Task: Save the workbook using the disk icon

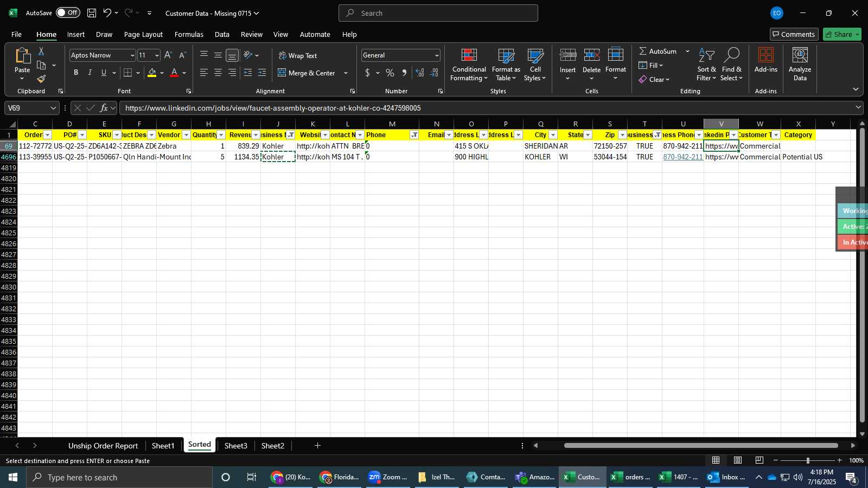Action: (92, 13)
